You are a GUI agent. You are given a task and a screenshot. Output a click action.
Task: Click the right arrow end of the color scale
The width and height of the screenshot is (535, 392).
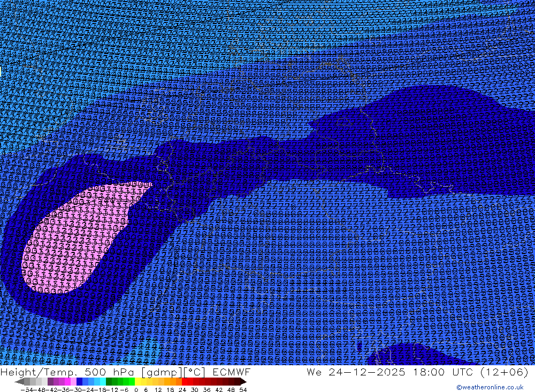(x=243, y=382)
